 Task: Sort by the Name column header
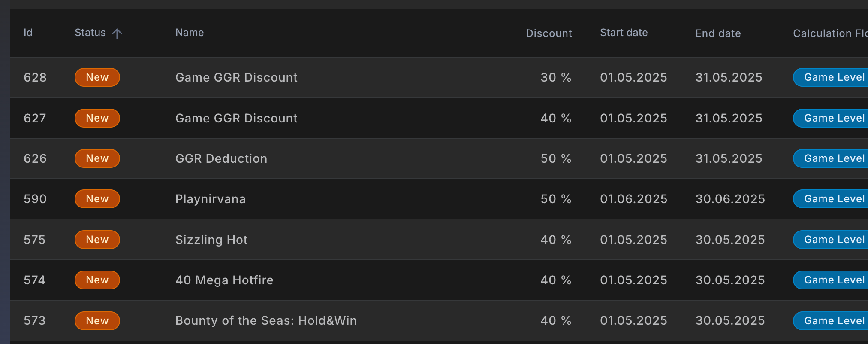(190, 33)
